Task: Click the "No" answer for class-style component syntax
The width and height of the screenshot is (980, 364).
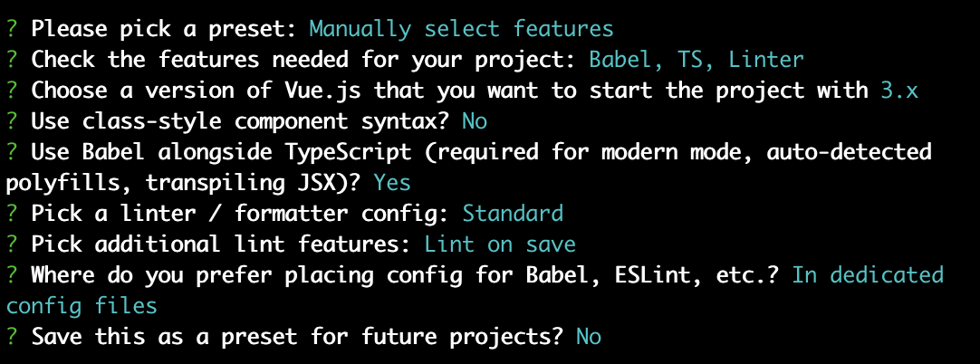Action: 475,121
